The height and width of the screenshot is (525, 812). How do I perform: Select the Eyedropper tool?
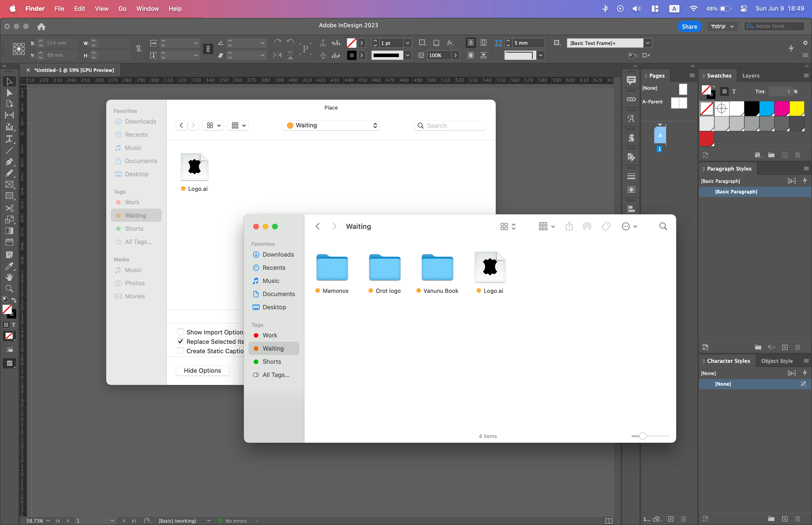pyautogui.click(x=9, y=266)
